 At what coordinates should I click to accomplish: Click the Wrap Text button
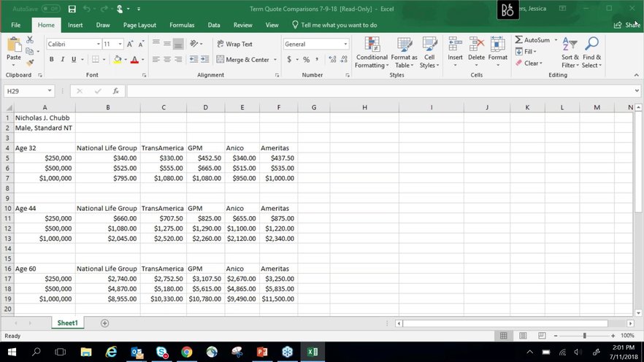[234, 45]
